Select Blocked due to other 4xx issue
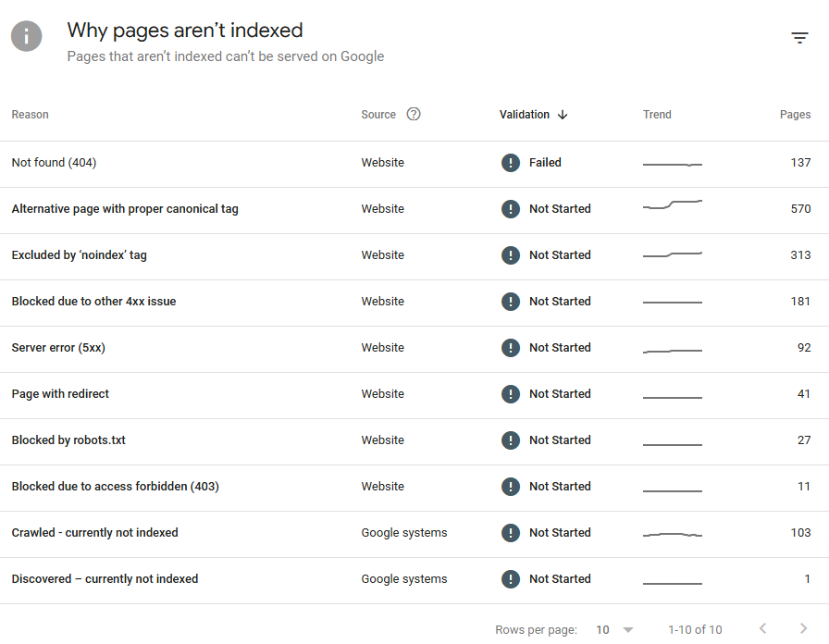Screen dimensions: 829x644 [414, 303]
